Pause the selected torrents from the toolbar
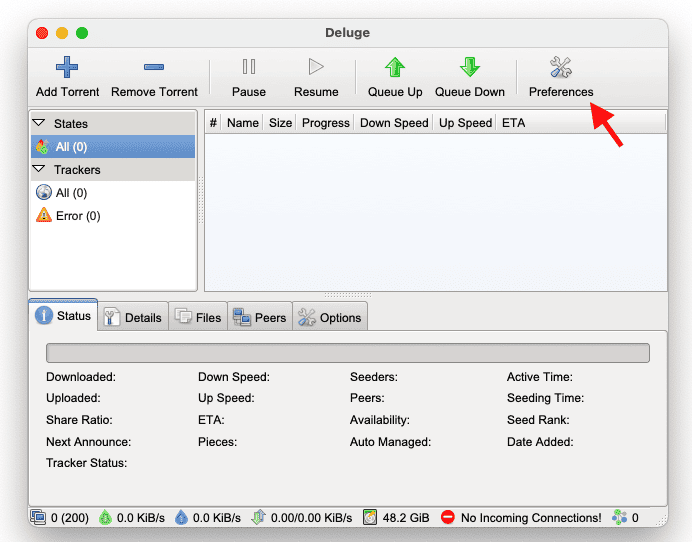 tap(249, 77)
